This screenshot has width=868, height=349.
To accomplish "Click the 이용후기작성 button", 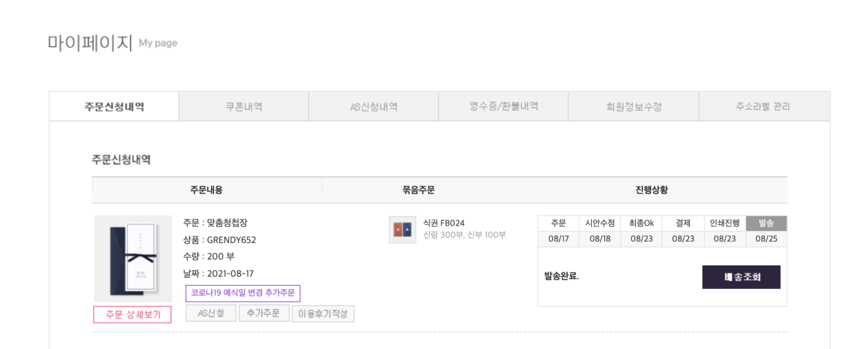I will pyautogui.click(x=323, y=314).
